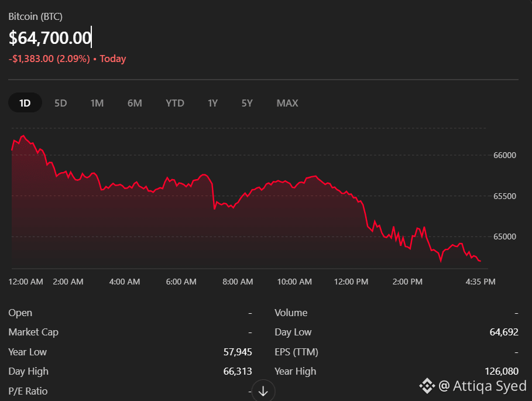Select the YTD range tab
The width and height of the screenshot is (532, 401).
pos(175,103)
